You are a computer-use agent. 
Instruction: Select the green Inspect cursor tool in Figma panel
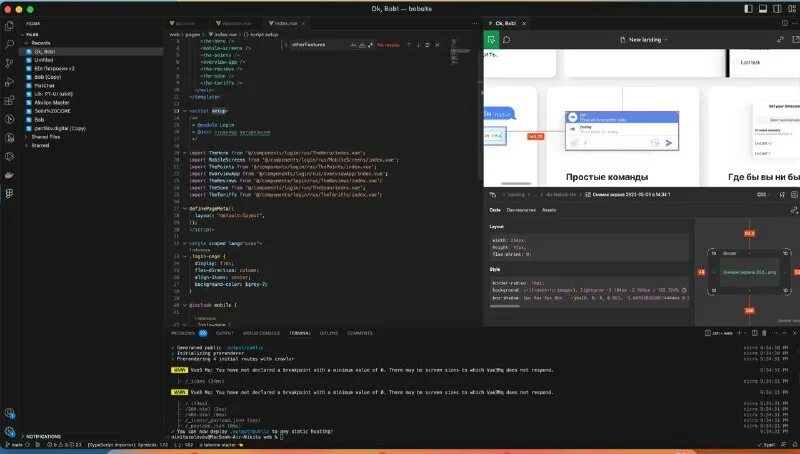(x=491, y=40)
